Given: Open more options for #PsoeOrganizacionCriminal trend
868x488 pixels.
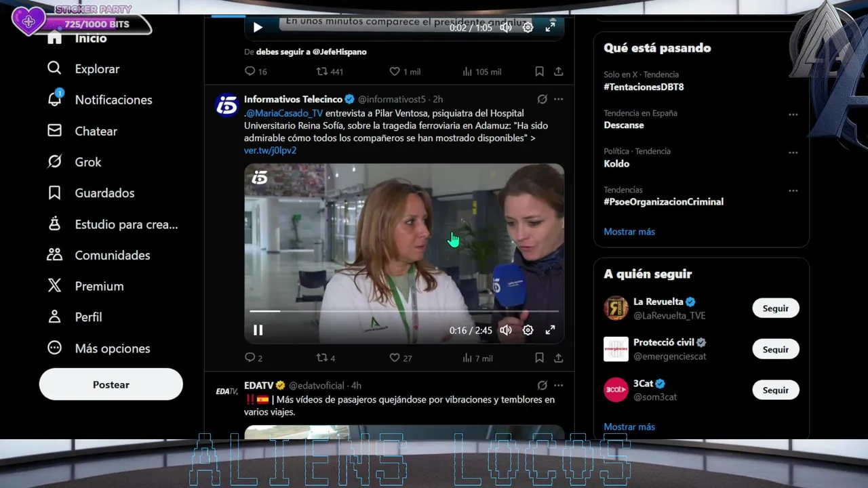Looking at the screenshot, I should point(793,191).
